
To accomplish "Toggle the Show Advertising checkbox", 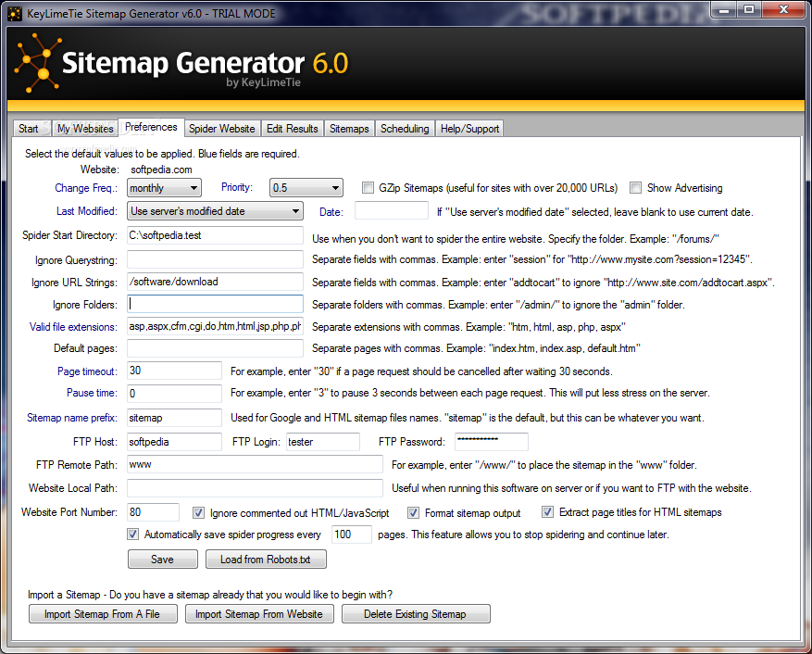I will point(635,188).
